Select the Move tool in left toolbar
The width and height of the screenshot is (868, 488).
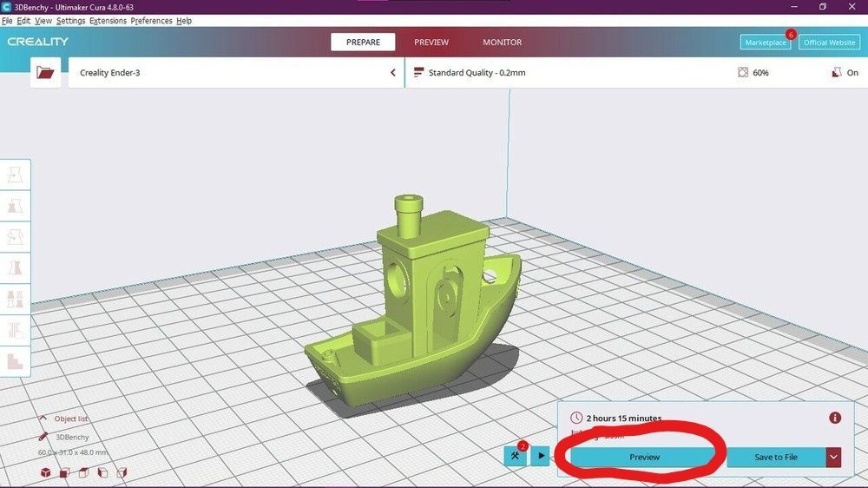point(15,175)
